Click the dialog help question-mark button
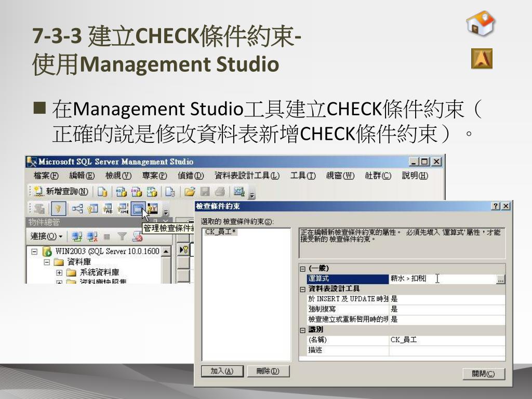This screenshot has width=532, height=399. pos(496,206)
